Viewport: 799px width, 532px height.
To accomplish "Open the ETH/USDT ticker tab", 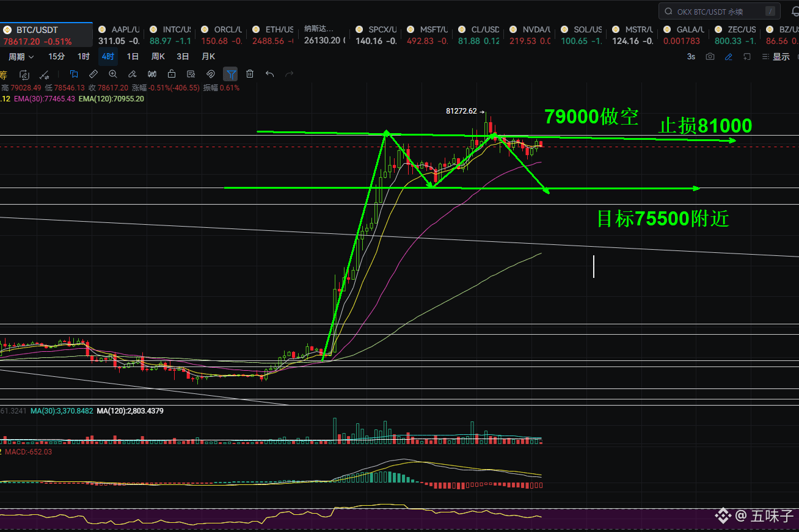I will point(272,35).
